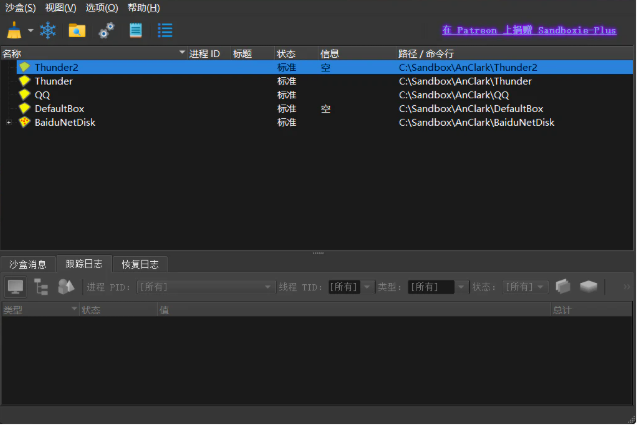Viewport: 637px width, 425px height.
Task: Open the 进程 PID filter dropdown
Action: click(x=268, y=287)
